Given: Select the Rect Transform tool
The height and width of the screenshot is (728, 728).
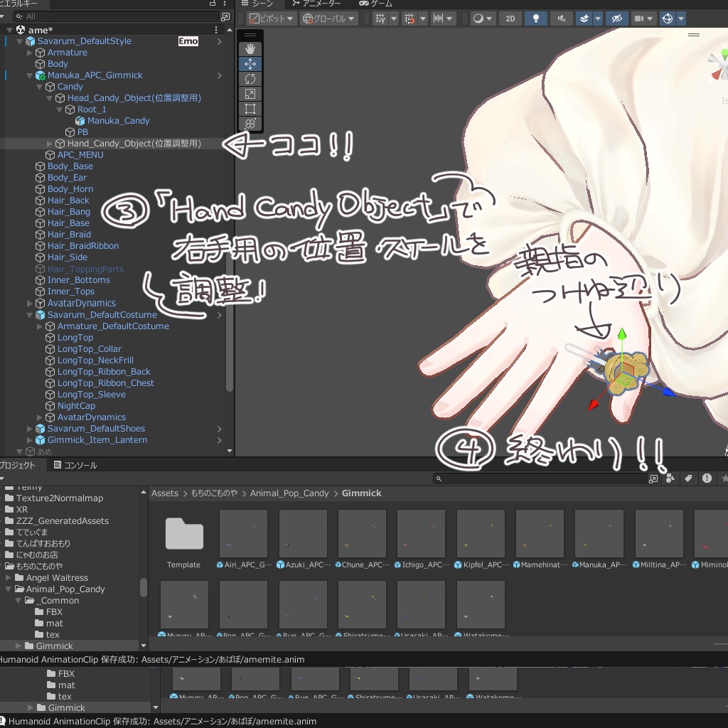Looking at the screenshot, I should pos(251,109).
